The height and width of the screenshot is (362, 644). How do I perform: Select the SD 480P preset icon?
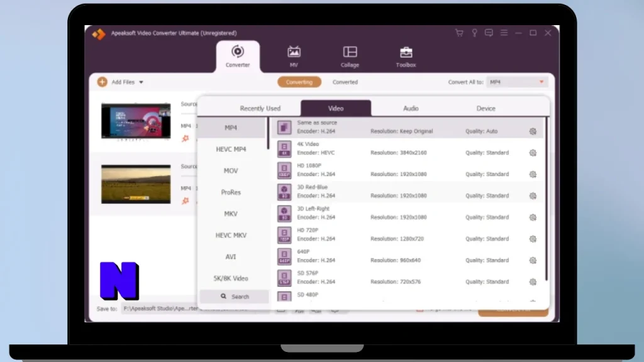pos(284,297)
